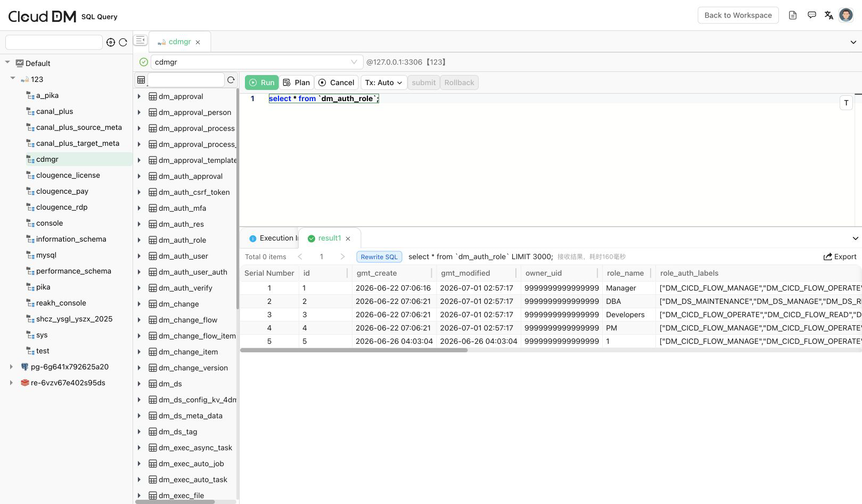Click the language translate icon
The height and width of the screenshot is (504, 862).
pyautogui.click(x=829, y=15)
